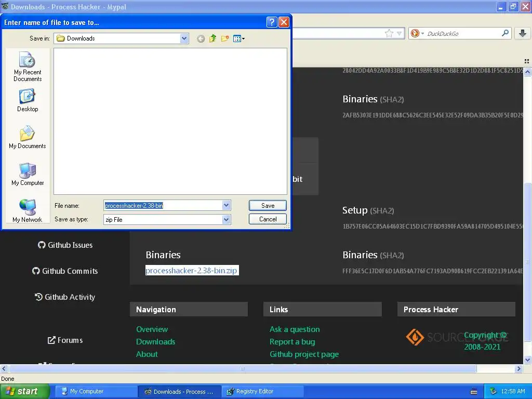Expand the Save in Downloads dropdown

tap(184, 38)
